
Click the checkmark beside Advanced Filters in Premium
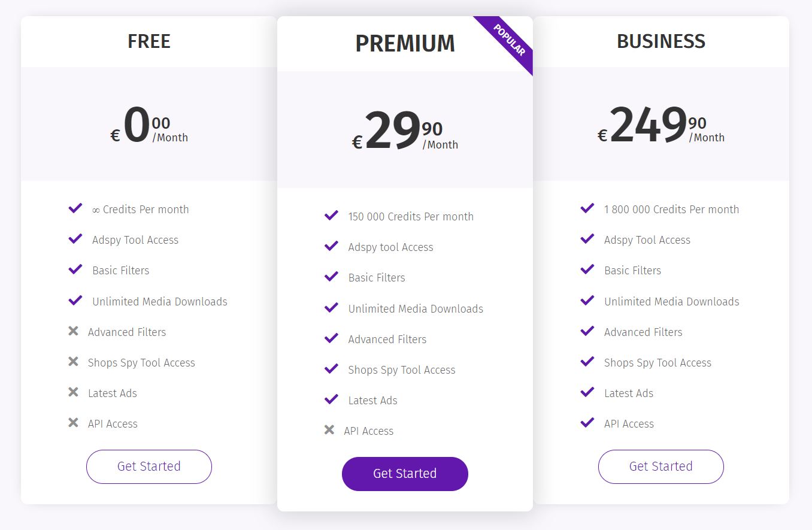coord(331,338)
